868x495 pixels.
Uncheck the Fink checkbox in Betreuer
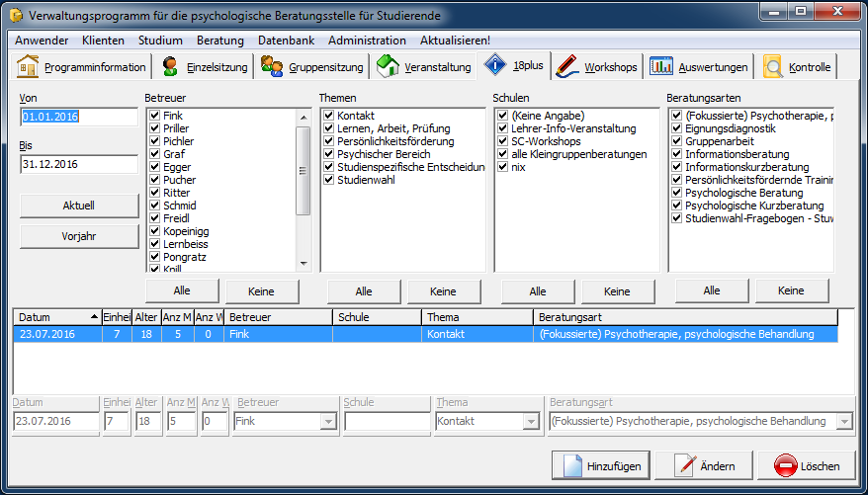[x=154, y=117]
